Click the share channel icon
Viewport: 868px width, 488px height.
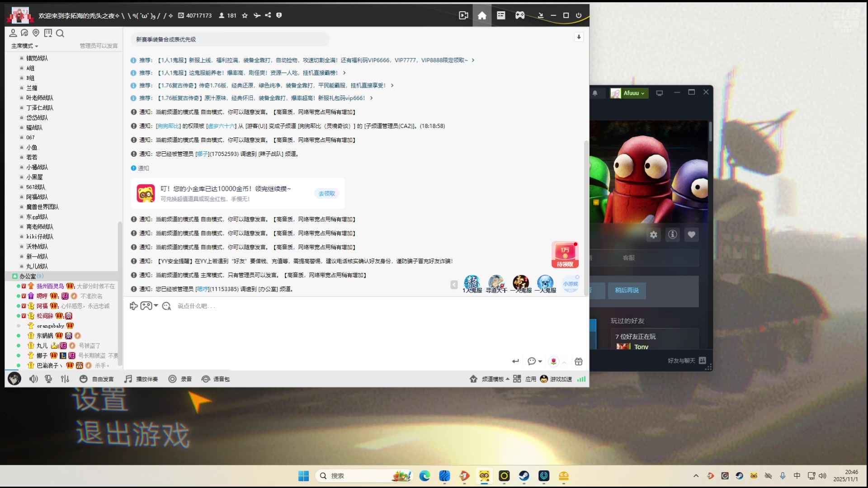point(268,15)
